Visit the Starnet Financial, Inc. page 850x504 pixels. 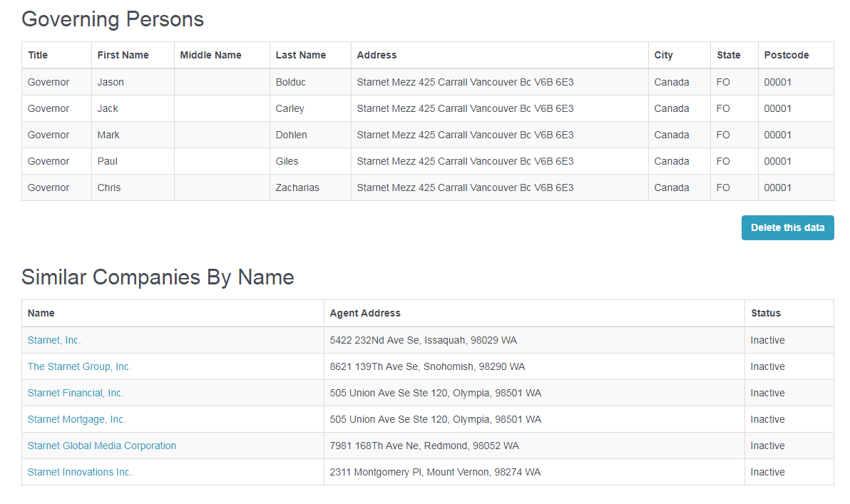tap(76, 393)
